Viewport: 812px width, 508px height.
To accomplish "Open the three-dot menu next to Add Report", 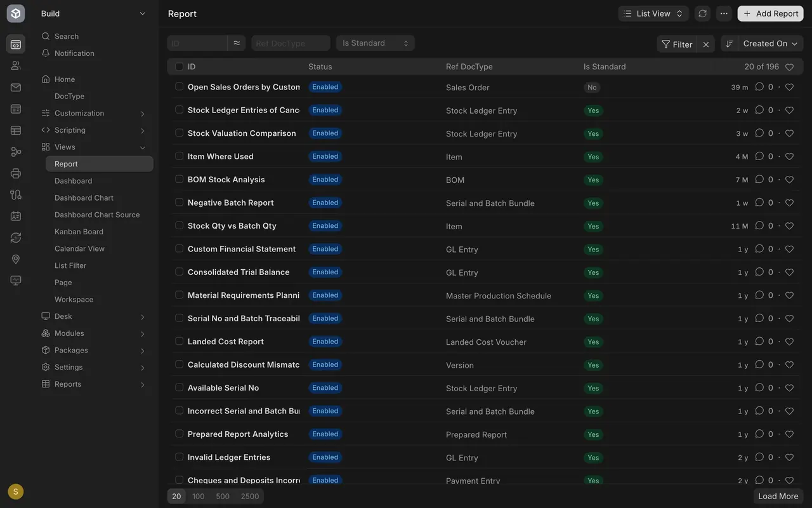I will 724,13.
